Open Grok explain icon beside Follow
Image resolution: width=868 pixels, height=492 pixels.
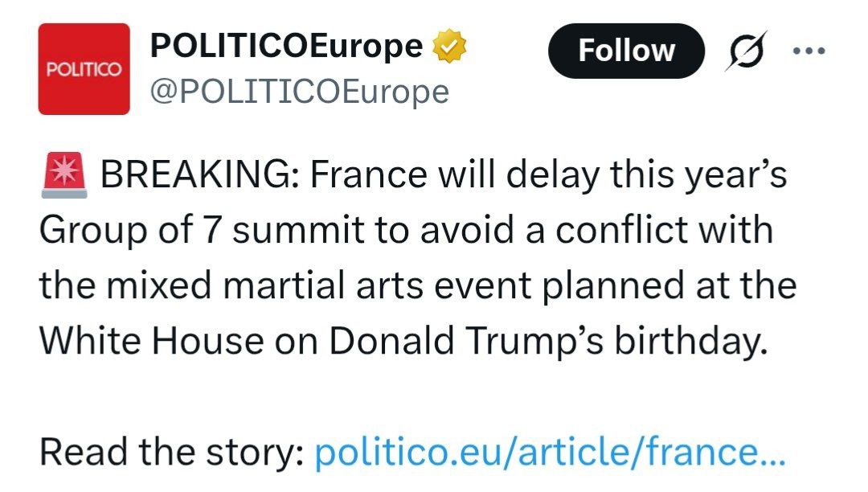[x=745, y=51]
